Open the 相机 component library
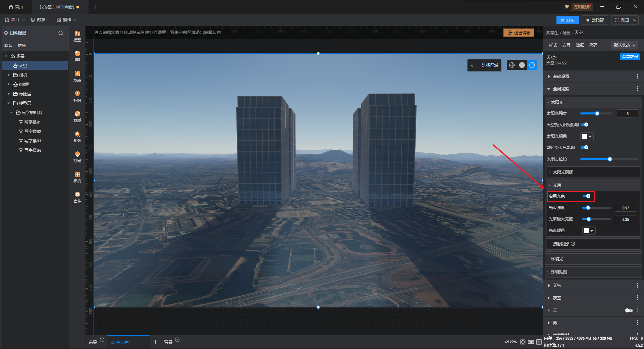Image resolution: width=644 pixels, height=349 pixels. click(x=77, y=177)
